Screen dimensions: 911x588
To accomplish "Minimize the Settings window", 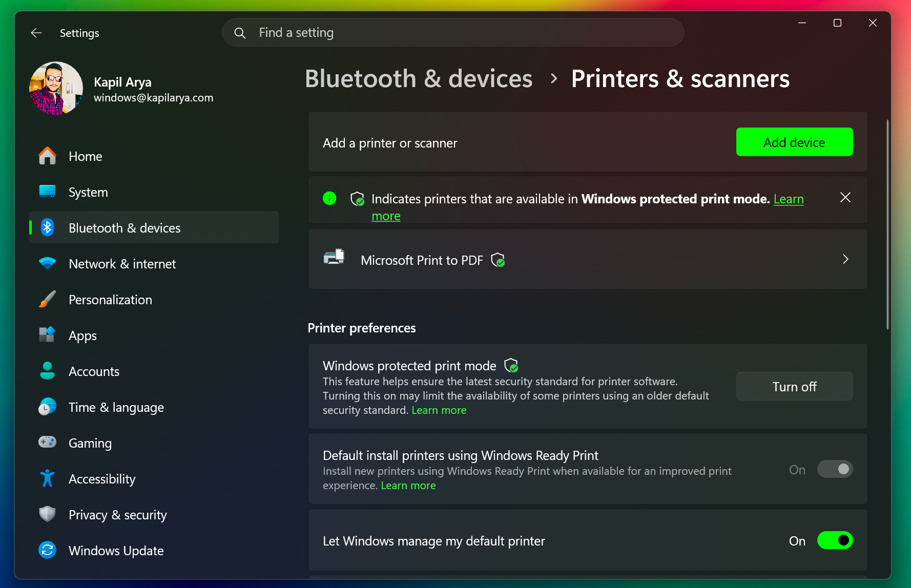I will click(802, 23).
